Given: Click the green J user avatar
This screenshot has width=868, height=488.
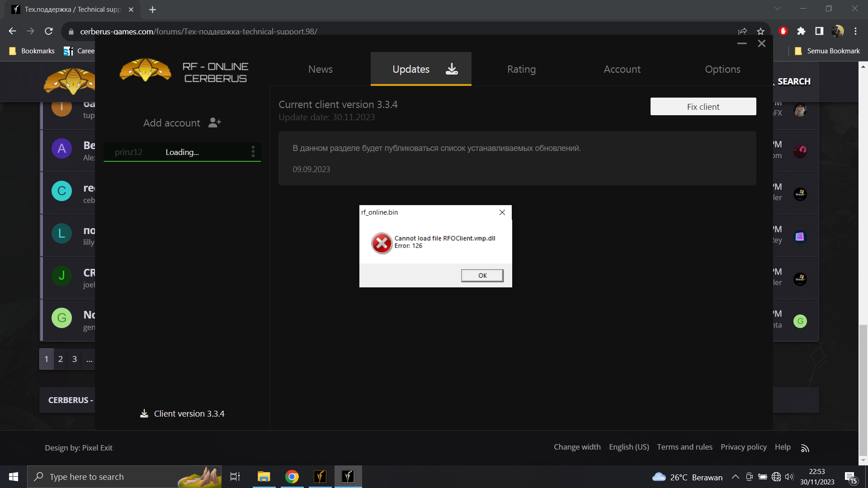Looking at the screenshot, I should [62, 276].
